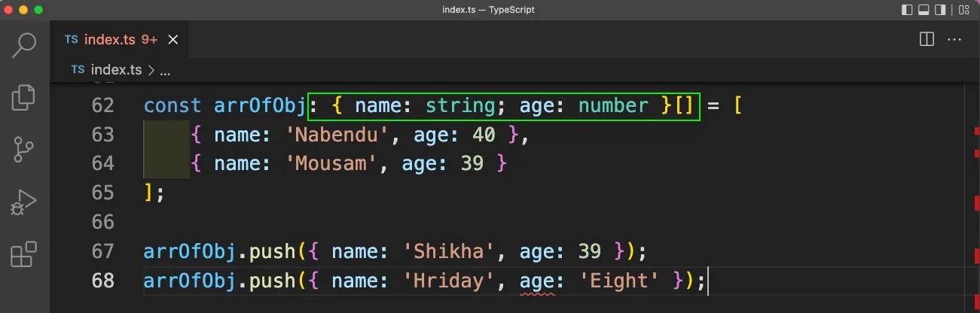The height and width of the screenshot is (313, 980).
Task: Click arrOfObj variable name on line 62
Action: (x=261, y=105)
